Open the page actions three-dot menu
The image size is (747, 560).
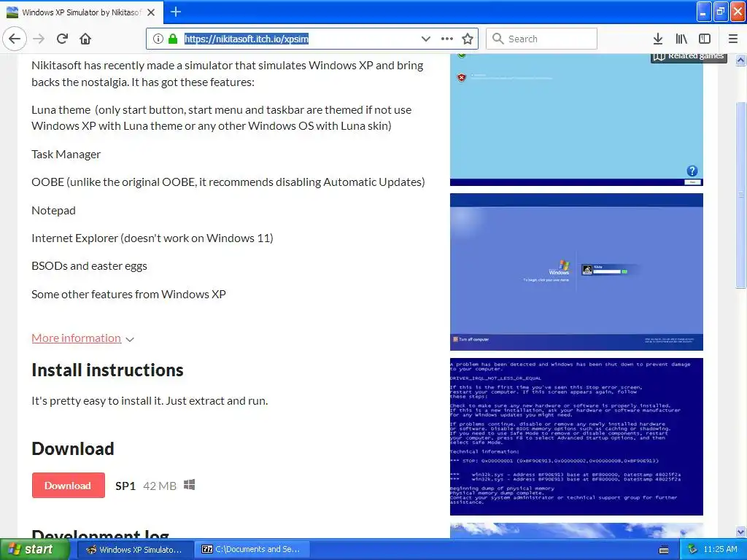447,39
